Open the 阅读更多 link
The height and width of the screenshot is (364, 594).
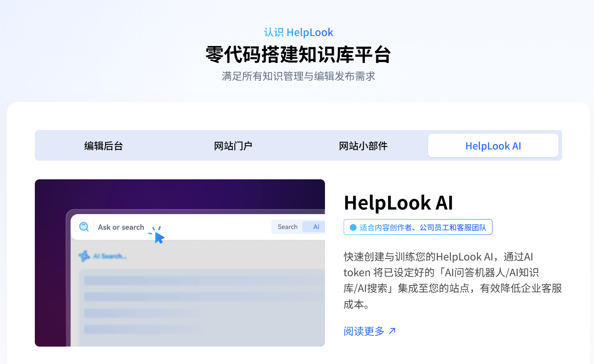pyautogui.click(x=364, y=331)
